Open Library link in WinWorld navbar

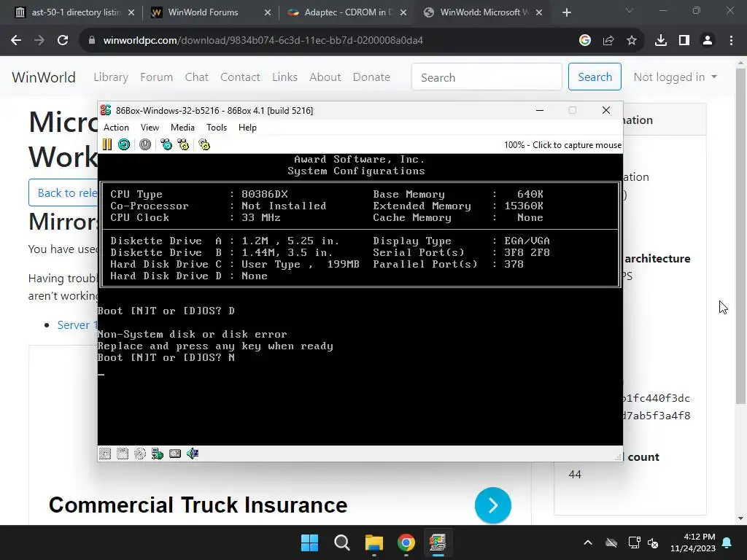click(111, 77)
